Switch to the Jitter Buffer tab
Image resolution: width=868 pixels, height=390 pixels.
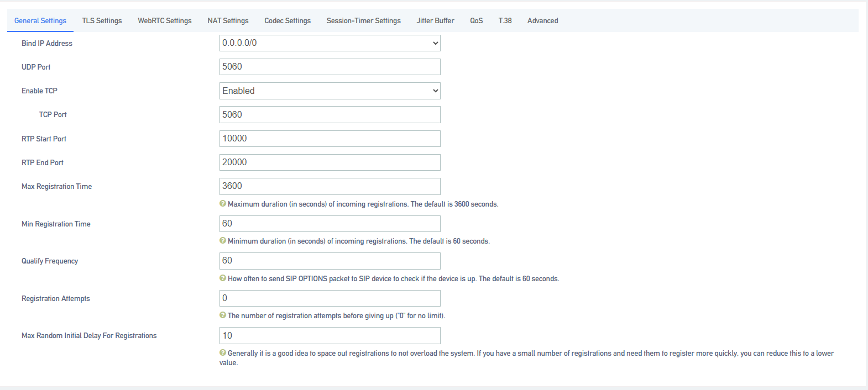point(436,20)
